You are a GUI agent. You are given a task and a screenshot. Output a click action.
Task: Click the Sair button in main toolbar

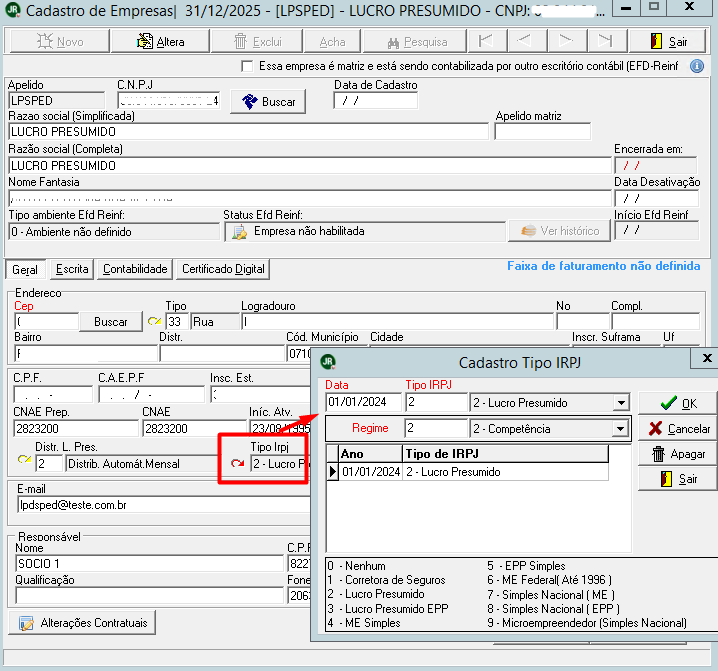click(668, 42)
